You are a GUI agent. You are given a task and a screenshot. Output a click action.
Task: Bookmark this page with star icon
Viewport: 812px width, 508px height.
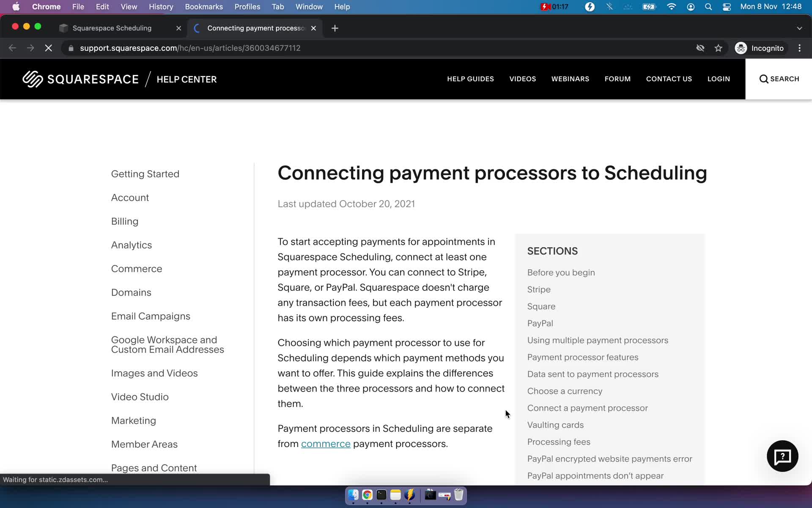click(x=718, y=48)
